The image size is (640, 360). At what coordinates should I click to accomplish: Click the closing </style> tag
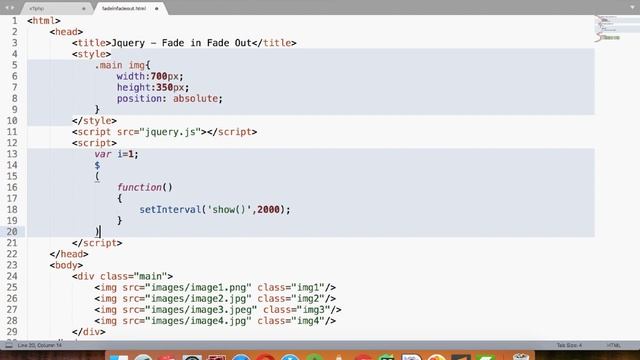(94, 121)
